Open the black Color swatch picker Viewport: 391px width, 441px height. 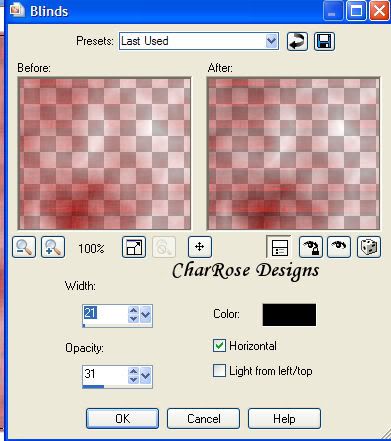coord(289,315)
